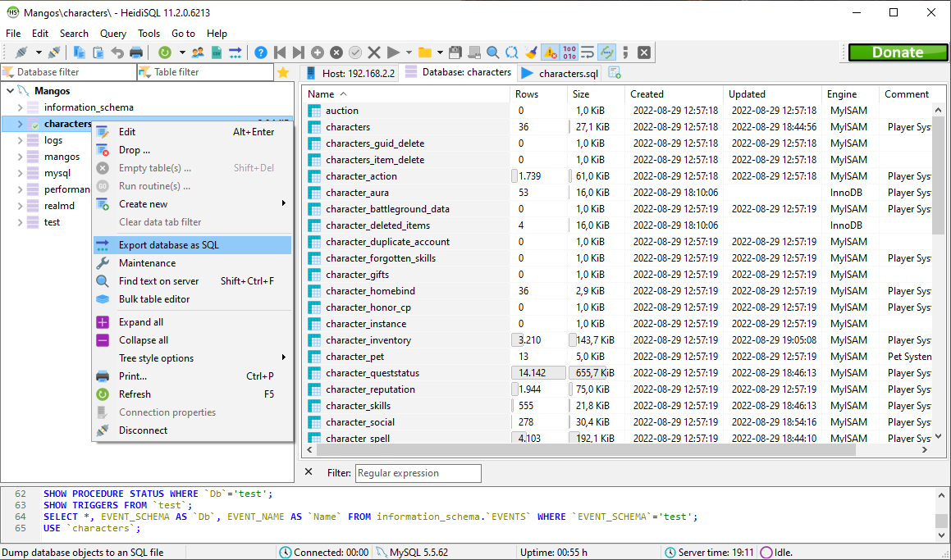This screenshot has height=560, width=951.
Task: Click the Load SQL file folder icon
Action: pos(425,52)
